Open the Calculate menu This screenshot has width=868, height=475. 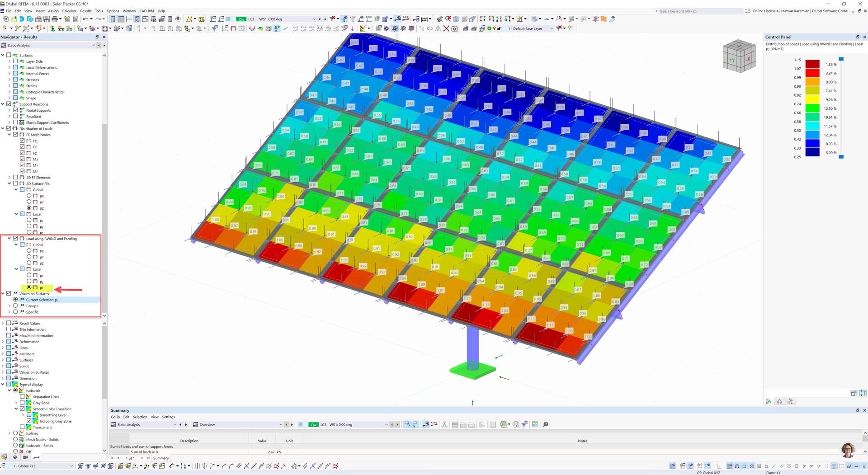click(x=69, y=11)
